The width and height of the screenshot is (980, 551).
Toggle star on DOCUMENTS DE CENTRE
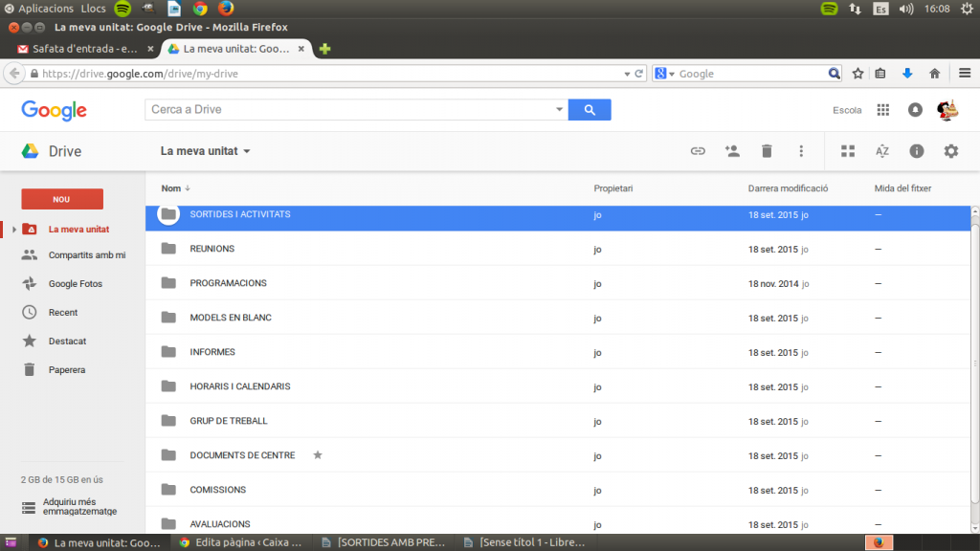[x=318, y=455]
